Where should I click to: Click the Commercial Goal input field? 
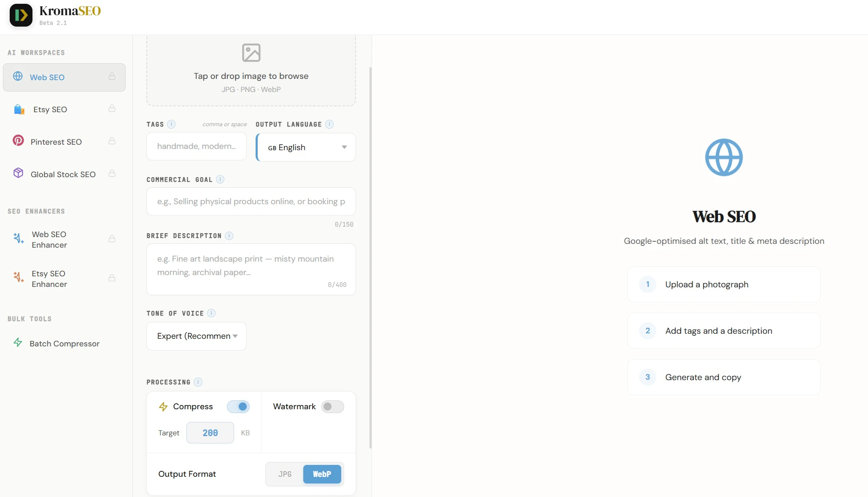251,202
